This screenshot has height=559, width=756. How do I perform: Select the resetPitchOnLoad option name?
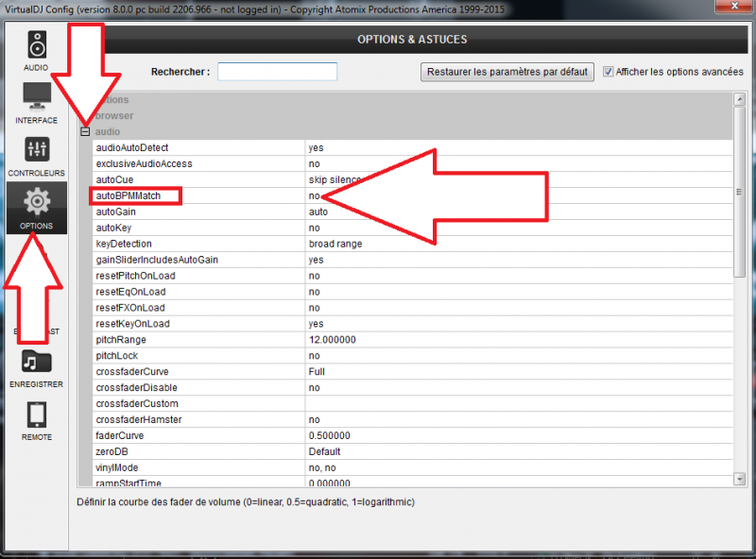click(x=135, y=276)
